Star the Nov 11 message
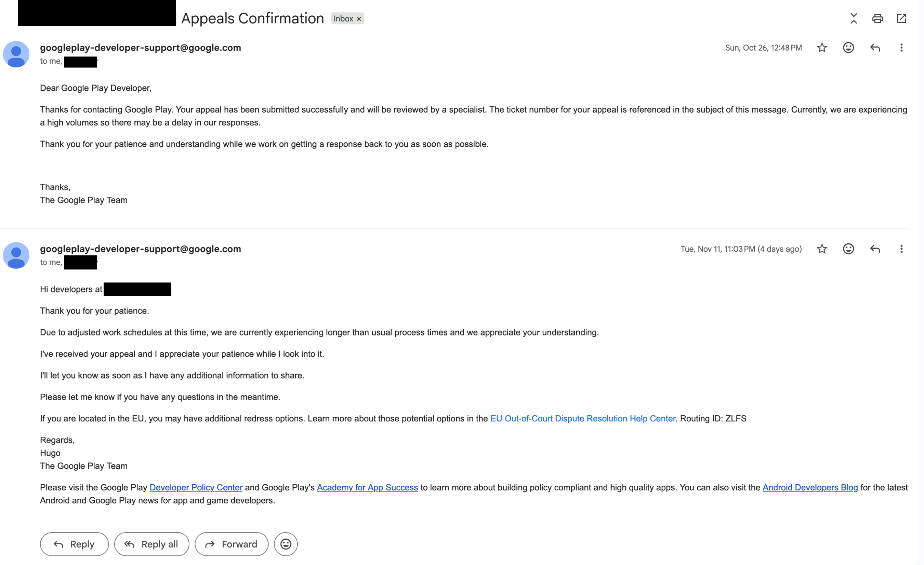The image size is (924, 565). (822, 249)
